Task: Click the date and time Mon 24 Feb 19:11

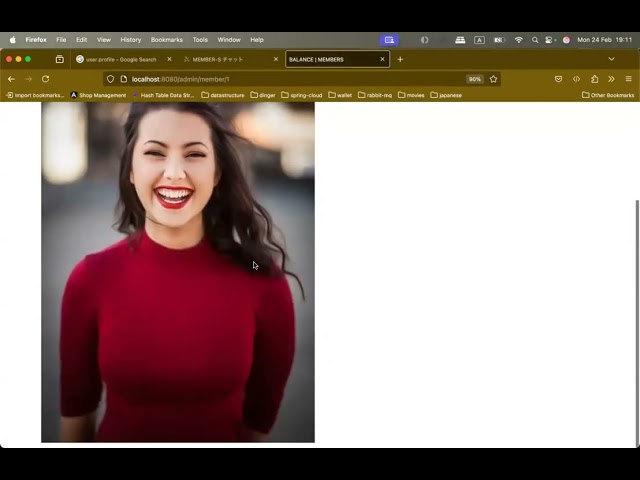Action: point(604,40)
